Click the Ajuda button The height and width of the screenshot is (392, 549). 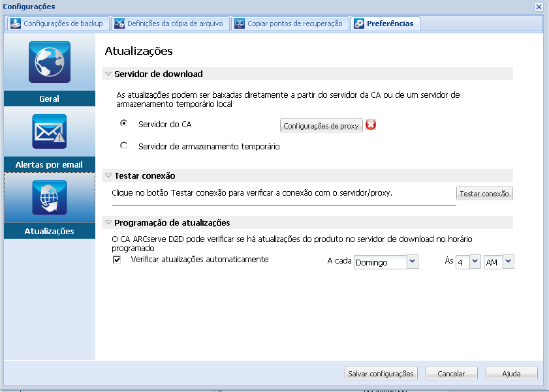(511, 373)
